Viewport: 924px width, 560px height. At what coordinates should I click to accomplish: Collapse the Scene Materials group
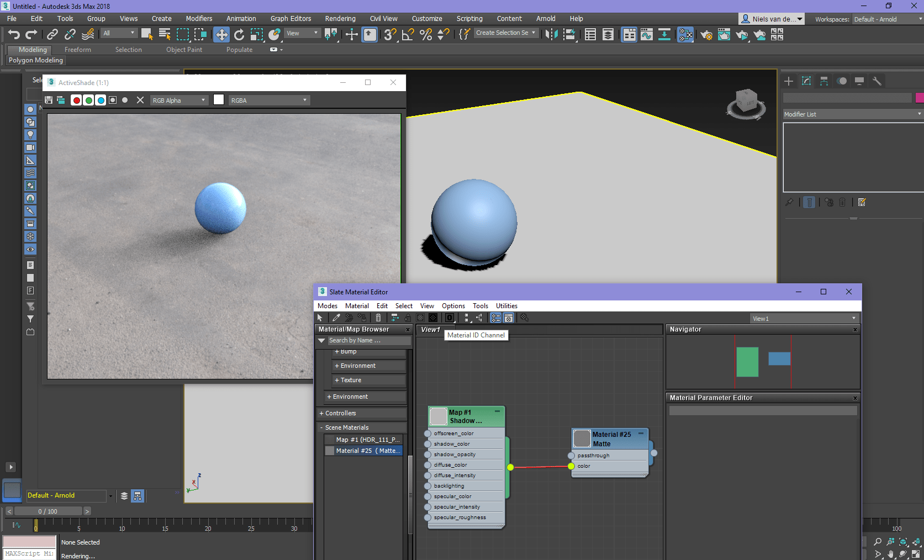(x=362, y=427)
